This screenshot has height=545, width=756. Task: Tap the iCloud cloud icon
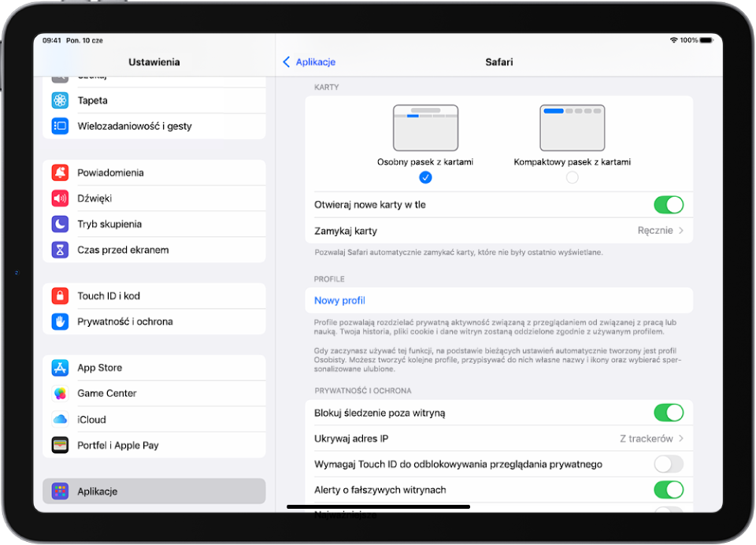pos(60,420)
